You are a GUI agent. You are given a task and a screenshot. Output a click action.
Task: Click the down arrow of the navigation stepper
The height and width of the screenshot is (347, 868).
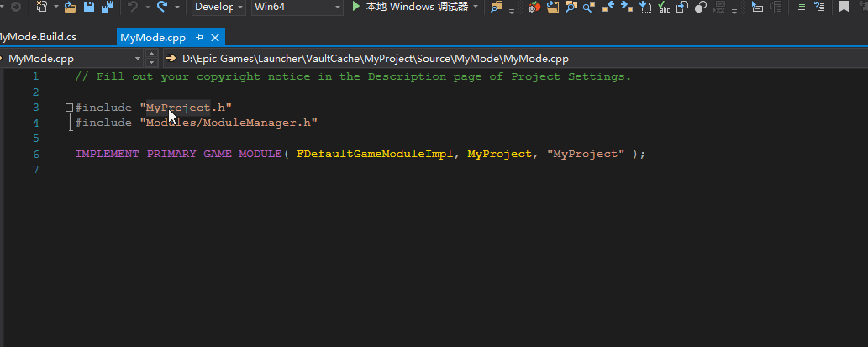click(x=152, y=62)
